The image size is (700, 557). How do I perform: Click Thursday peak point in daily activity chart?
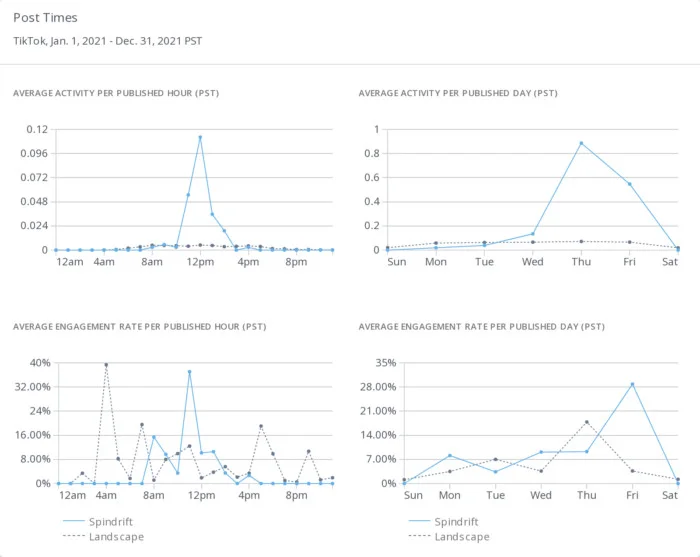pyautogui.click(x=581, y=143)
